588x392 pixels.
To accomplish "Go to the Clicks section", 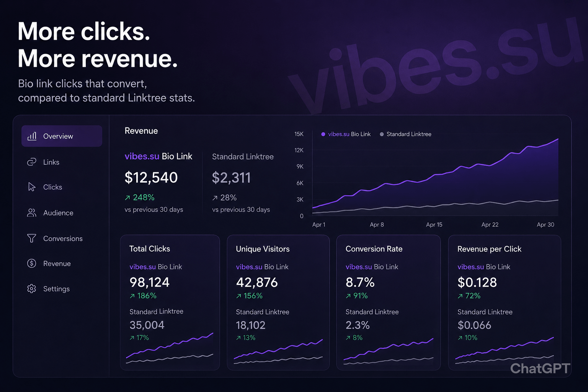I will click(x=62, y=187).
